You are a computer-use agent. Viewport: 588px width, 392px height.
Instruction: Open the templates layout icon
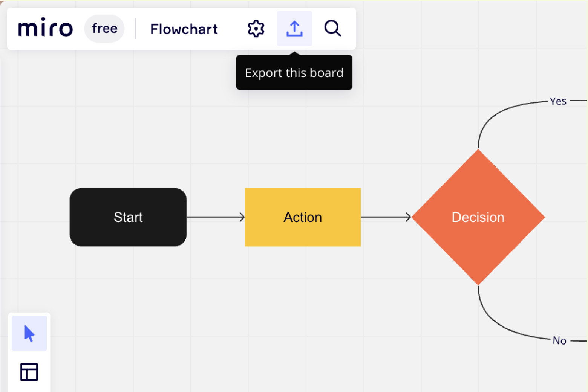tap(29, 372)
